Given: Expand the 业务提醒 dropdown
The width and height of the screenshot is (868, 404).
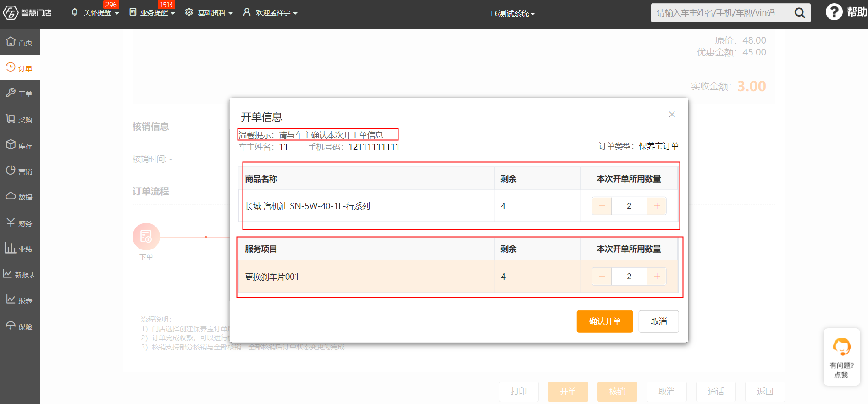Looking at the screenshot, I should [173, 13].
